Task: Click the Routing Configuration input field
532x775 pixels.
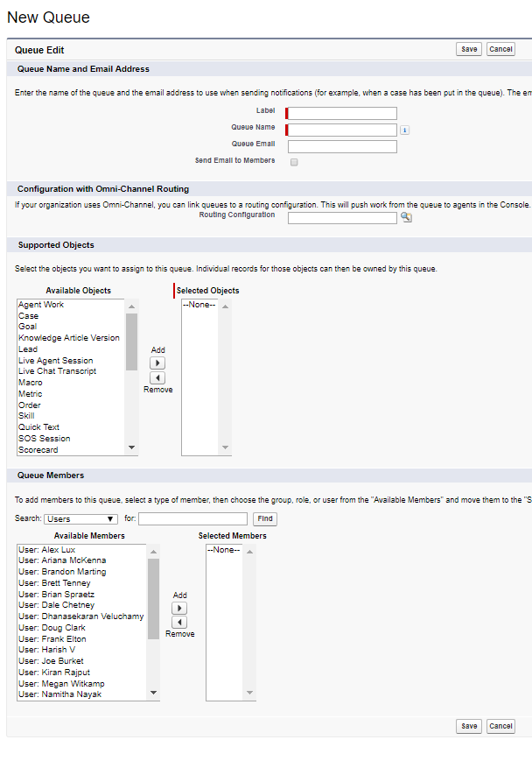Action: coord(342,218)
